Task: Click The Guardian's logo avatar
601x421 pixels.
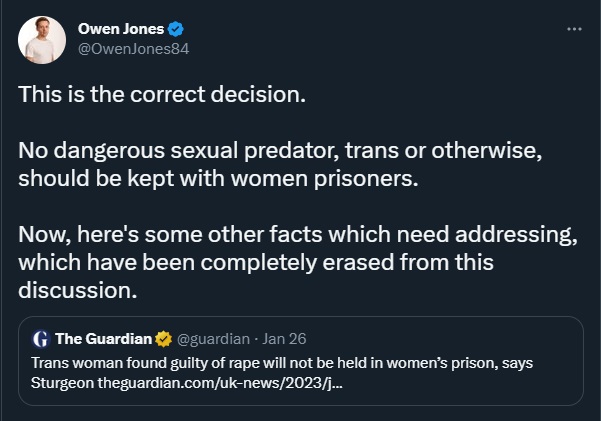Action: pyautogui.click(x=41, y=339)
